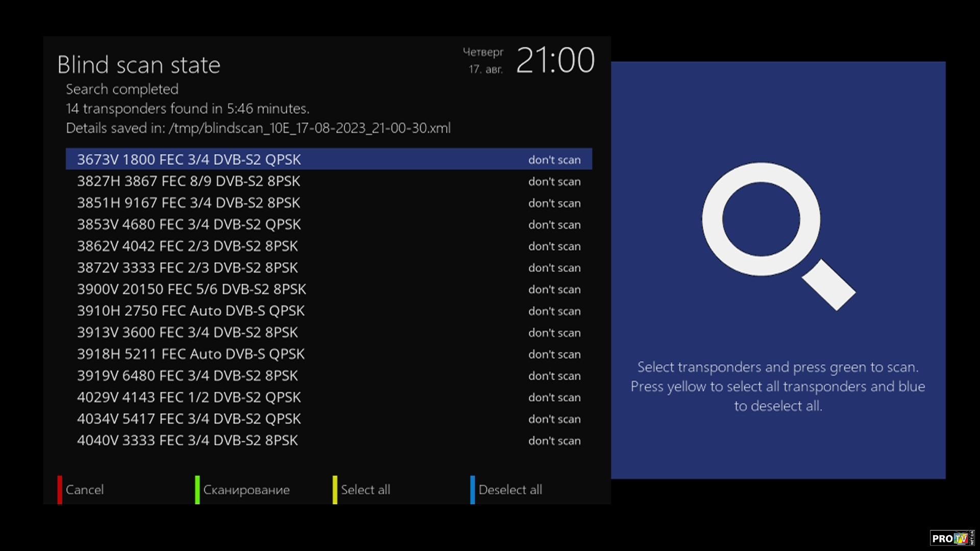Toggle "don't scan" for transponder 3900V 20150
The width and height of the screenshot is (980, 551).
point(554,290)
